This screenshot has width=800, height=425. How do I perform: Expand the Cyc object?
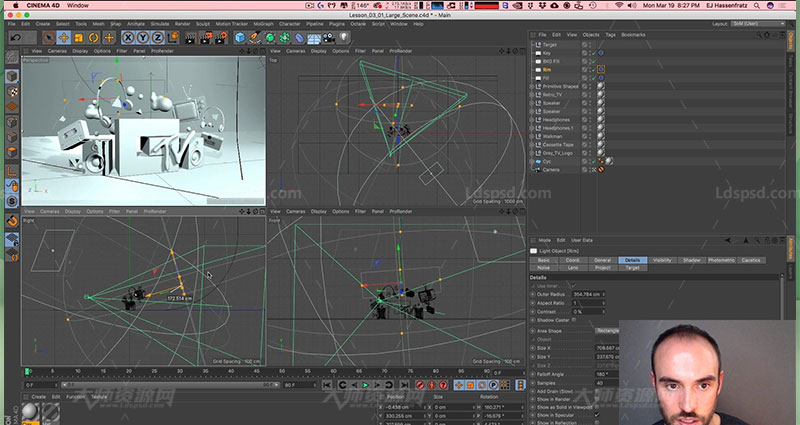pos(532,161)
